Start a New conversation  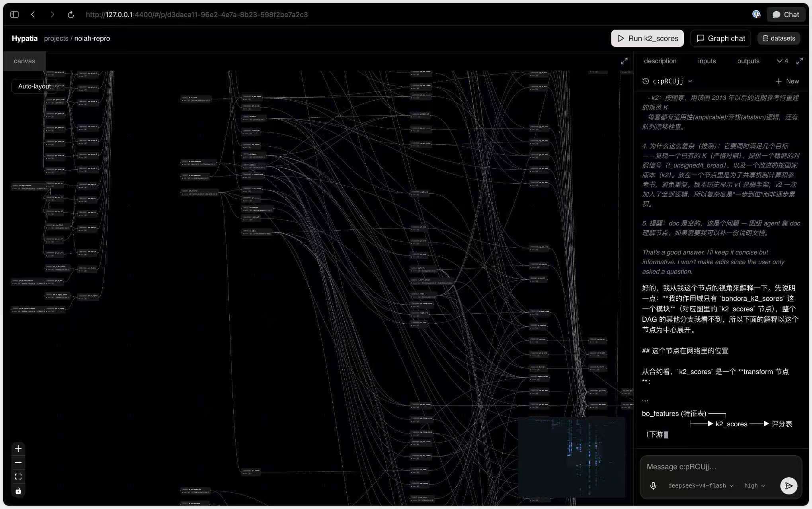point(787,81)
